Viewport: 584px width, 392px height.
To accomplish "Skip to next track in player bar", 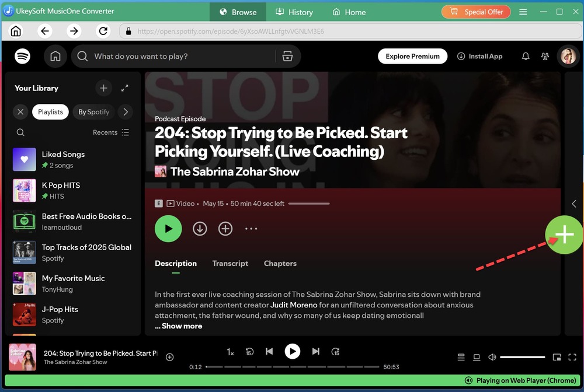I will (315, 352).
